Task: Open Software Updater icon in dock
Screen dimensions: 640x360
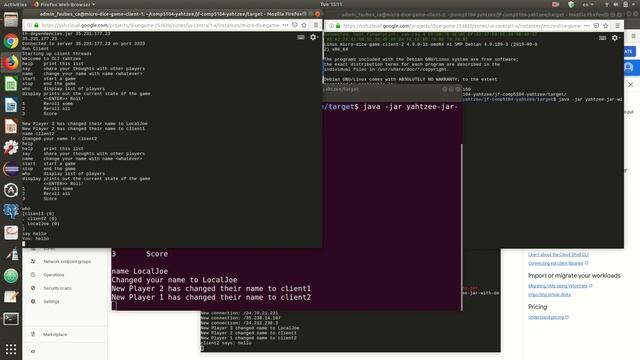Action: pyautogui.click(x=11, y=190)
